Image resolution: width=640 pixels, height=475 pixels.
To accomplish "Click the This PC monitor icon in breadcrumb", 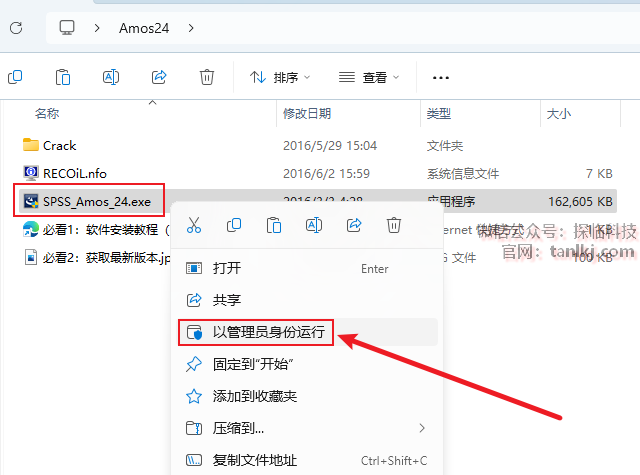I will click(x=67, y=28).
